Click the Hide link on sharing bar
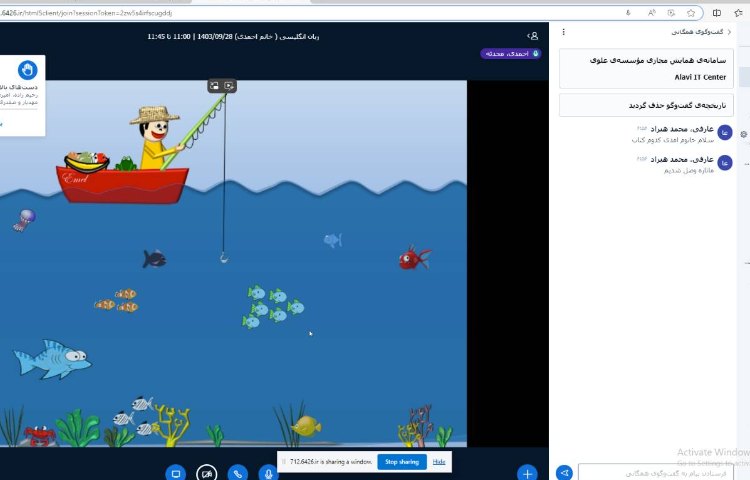The width and height of the screenshot is (750, 480). coord(439,461)
